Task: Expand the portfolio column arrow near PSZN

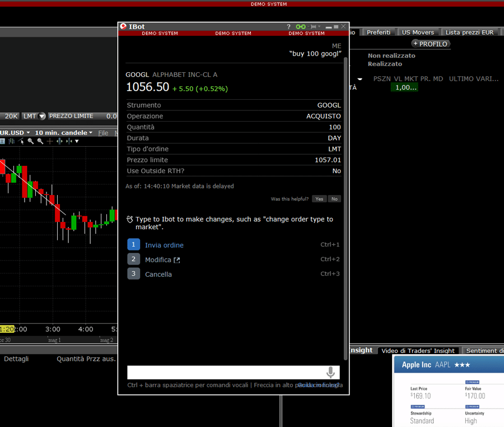Action: coord(360,79)
